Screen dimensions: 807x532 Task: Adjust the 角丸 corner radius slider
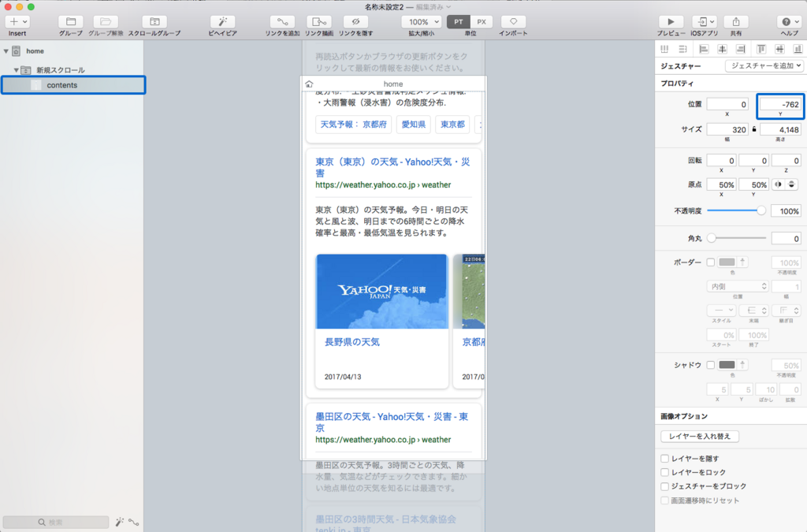(x=737, y=238)
